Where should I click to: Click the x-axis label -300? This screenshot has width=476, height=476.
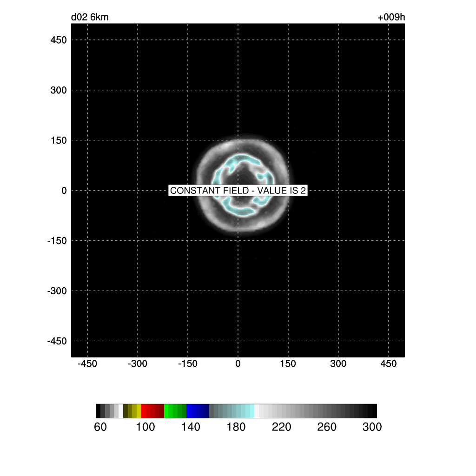click(x=138, y=364)
